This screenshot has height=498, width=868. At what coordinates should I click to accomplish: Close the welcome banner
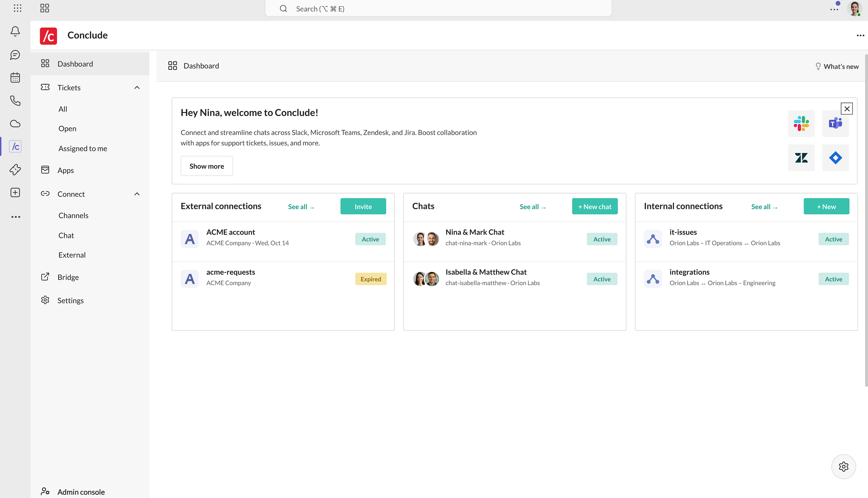(847, 108)
